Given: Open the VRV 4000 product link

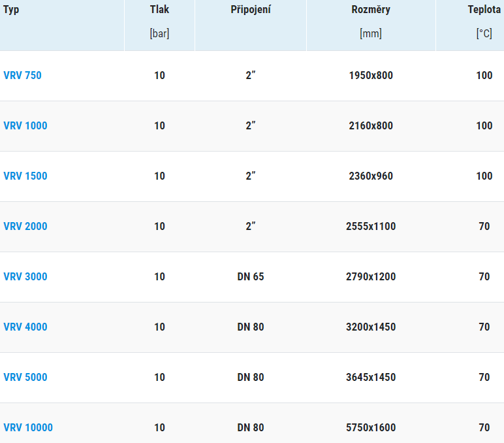Looking at the screenshot, I should point(25,327).
